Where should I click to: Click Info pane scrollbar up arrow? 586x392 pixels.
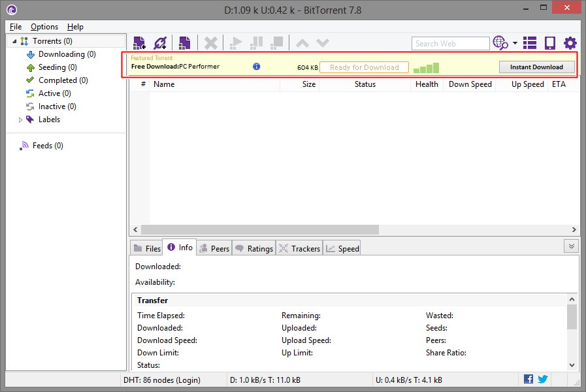point(572,299)
